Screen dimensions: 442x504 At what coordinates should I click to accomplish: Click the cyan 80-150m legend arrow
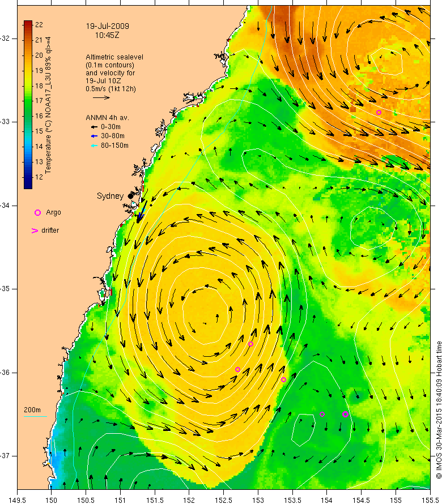pyautogui.click(x=94, y=146)
